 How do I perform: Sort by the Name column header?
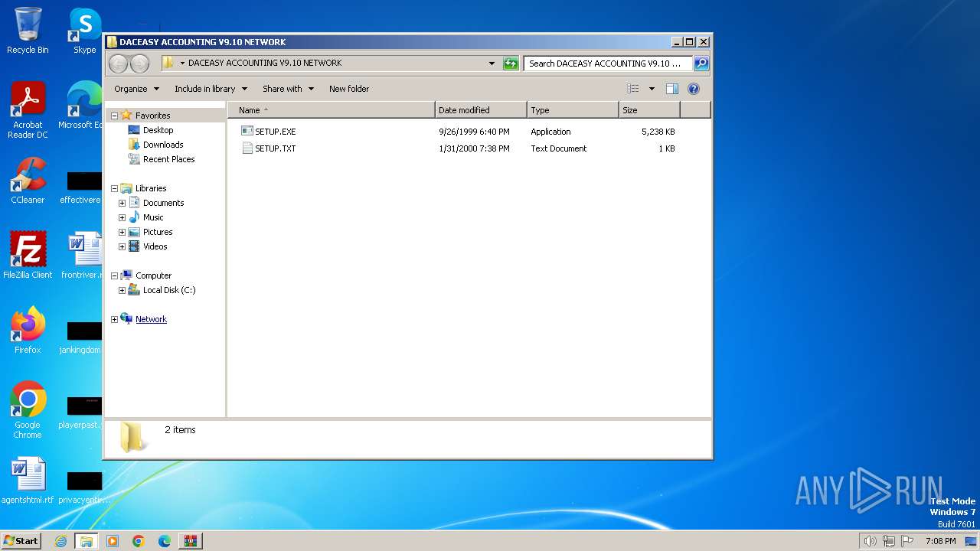click(x=332, y=110)
